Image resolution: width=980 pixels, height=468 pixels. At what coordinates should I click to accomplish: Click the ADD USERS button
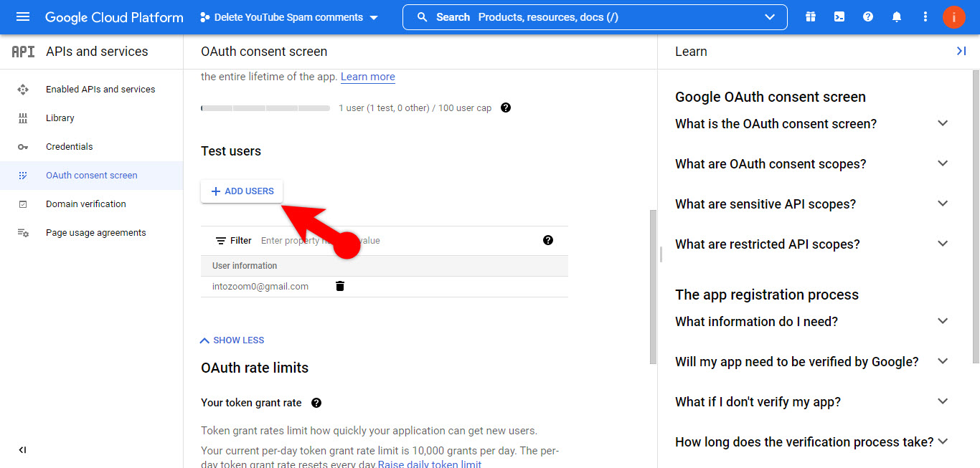[x=242, y=191]
